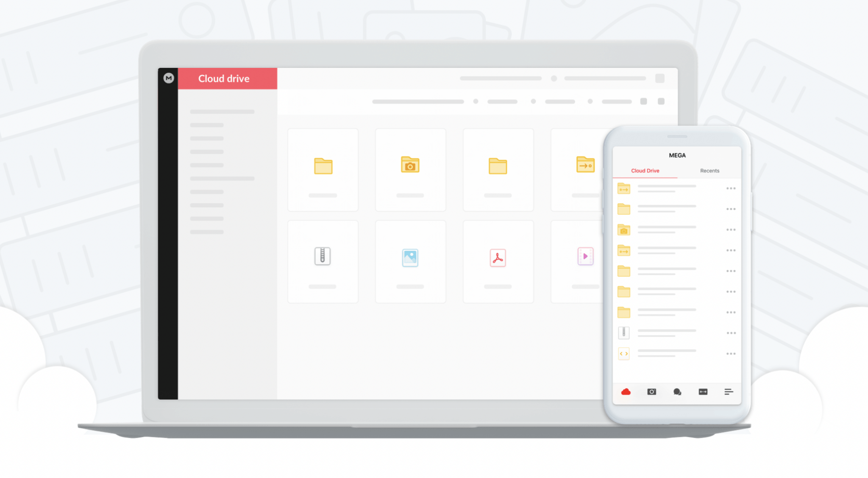The height and width of the screenshot is (478, 868).
Task: Tap the cloud drive icon in mobile nav
Action: (626, 391)
